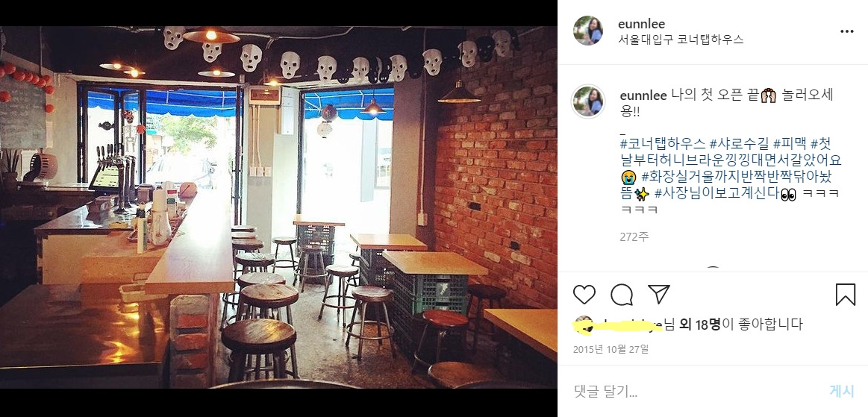Screen dimensions: 868x417
Task: Open comments via the speech bubble icon
Action: 622,295
